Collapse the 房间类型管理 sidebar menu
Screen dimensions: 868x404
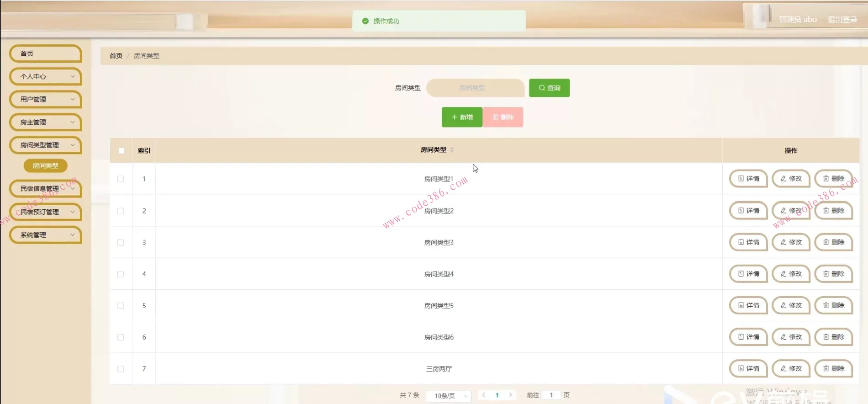pyautogui.click(x=45, y=145)
